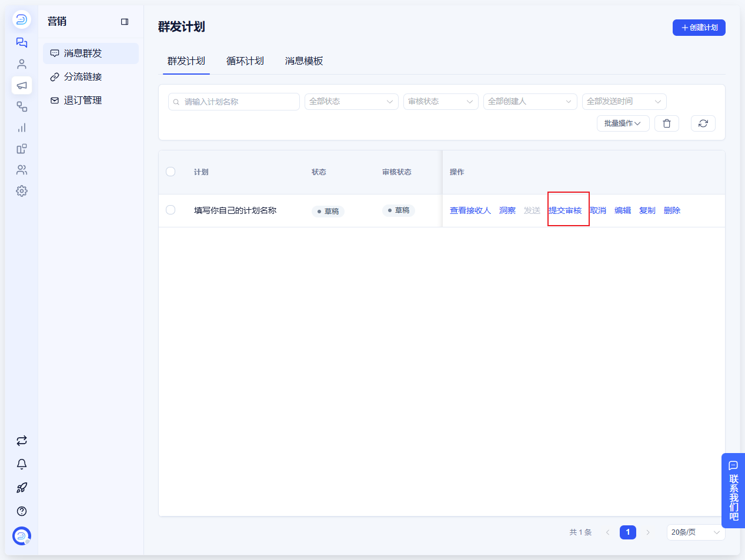Viewport: 745px width, 560px height.
Task: Click the notification bell icon
Action: [22, 464]
